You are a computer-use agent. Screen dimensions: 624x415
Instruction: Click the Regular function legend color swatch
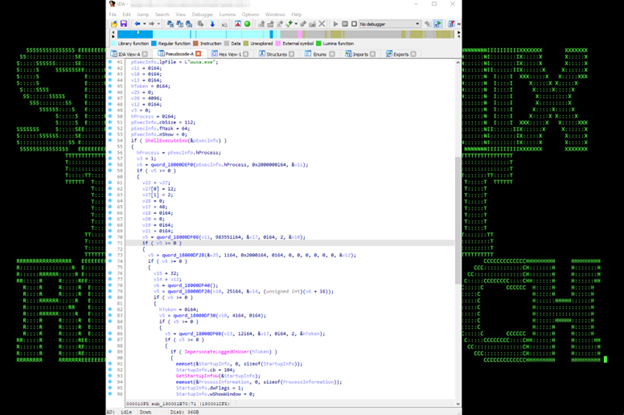click(x=154, y=44)
